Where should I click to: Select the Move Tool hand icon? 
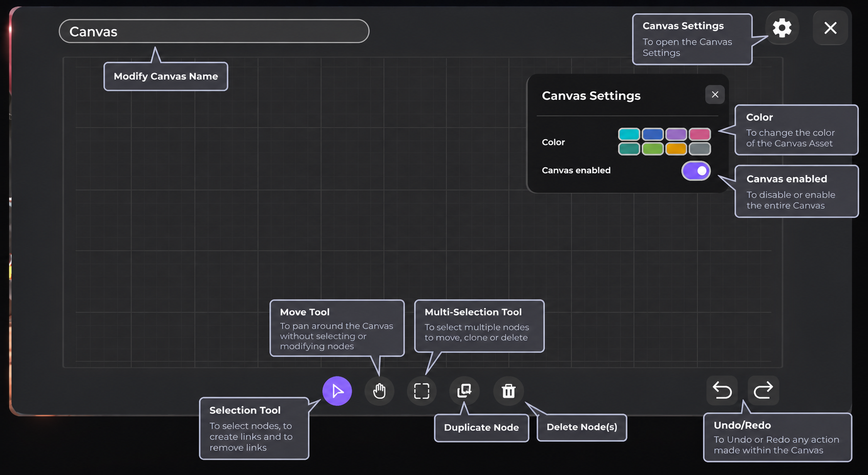coord(379,391)
